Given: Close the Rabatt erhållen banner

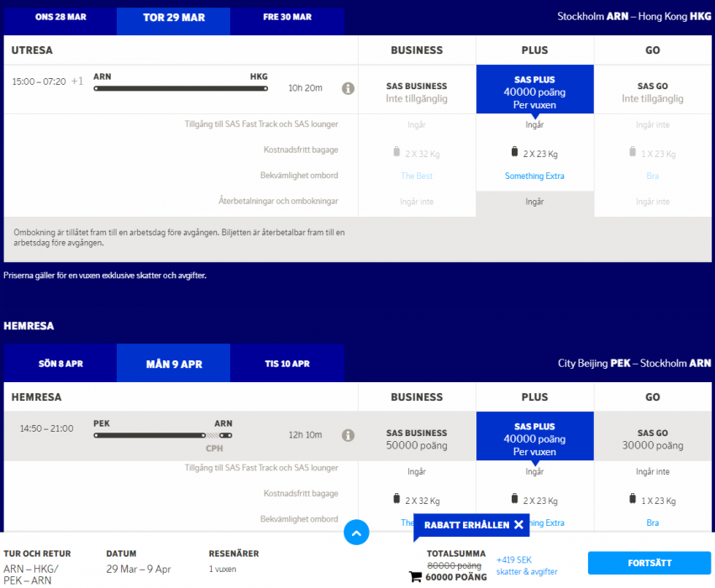Looking at the screenshot, I should tap(518, 525).
